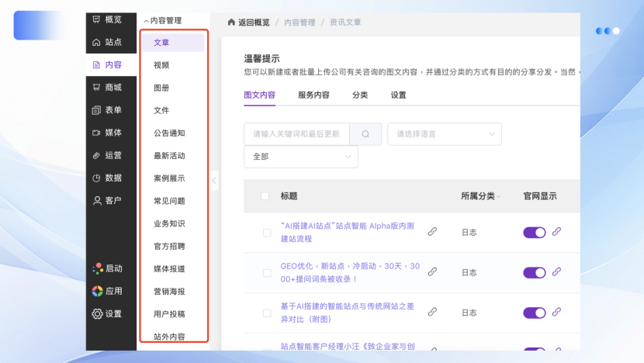Screen dimensions: 644x363
Task: Select 视频 in the content menu
Action: pos(161,65)
